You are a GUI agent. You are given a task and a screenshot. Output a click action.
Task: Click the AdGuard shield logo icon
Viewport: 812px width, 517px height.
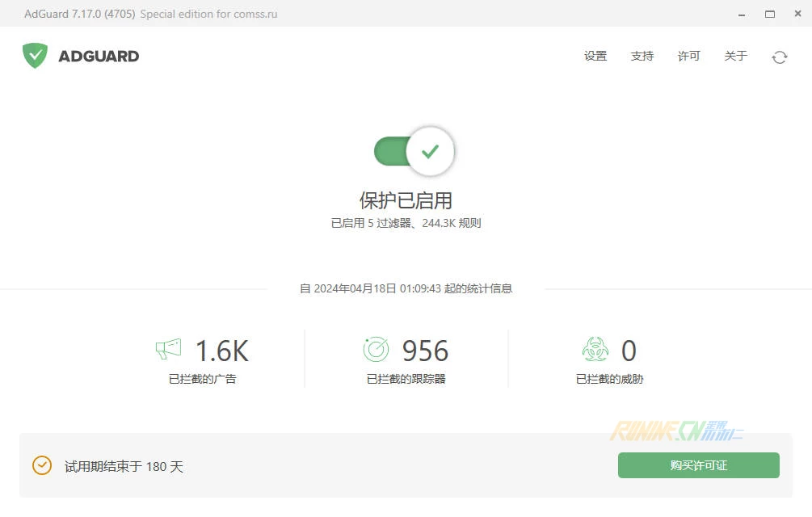[35, 56]
